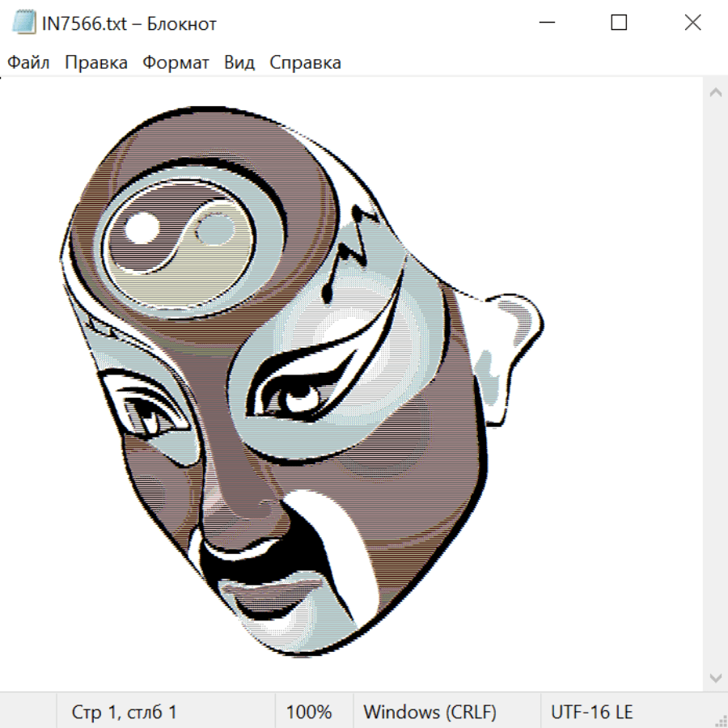
Task: Minimize the Notepad window
Action: (546, 23)
